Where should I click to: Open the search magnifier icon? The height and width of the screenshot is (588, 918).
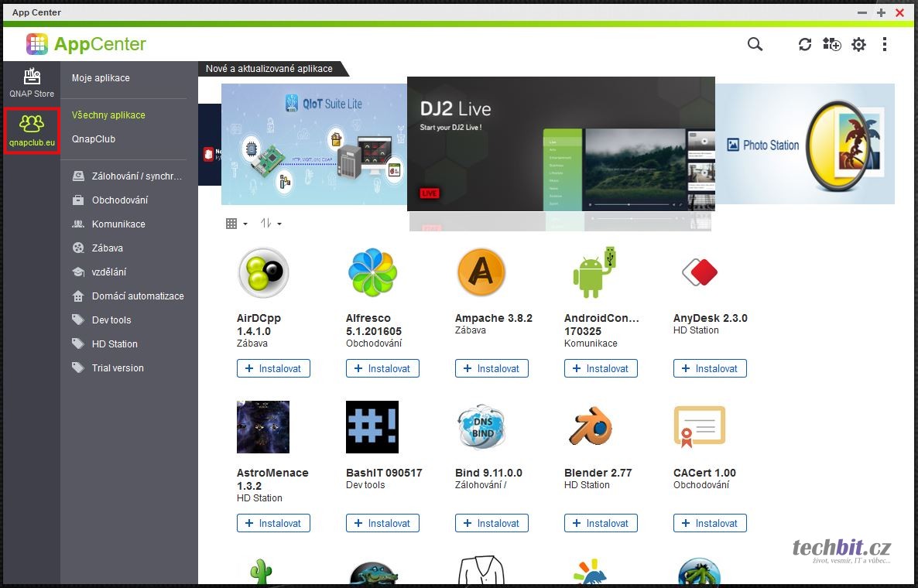755,44
